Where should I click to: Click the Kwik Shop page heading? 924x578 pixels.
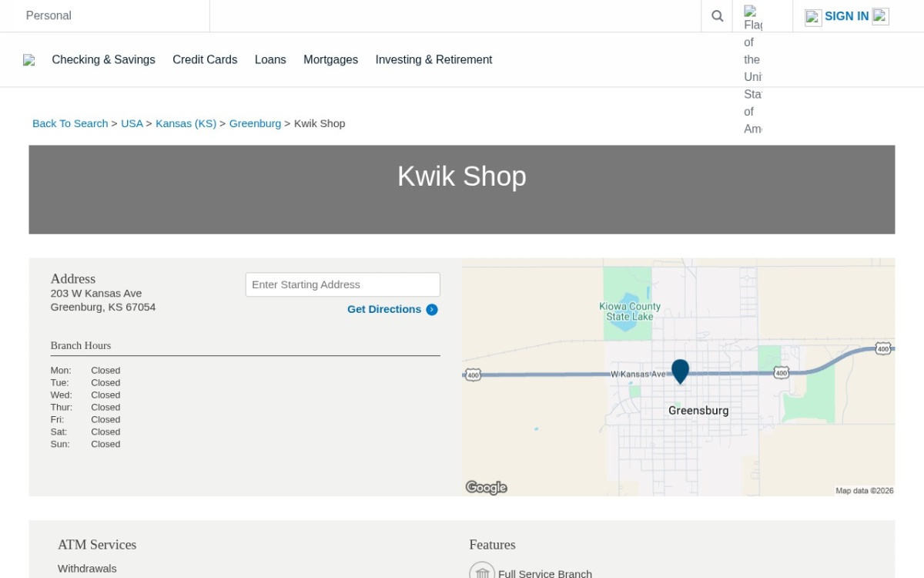pos(462,176)
